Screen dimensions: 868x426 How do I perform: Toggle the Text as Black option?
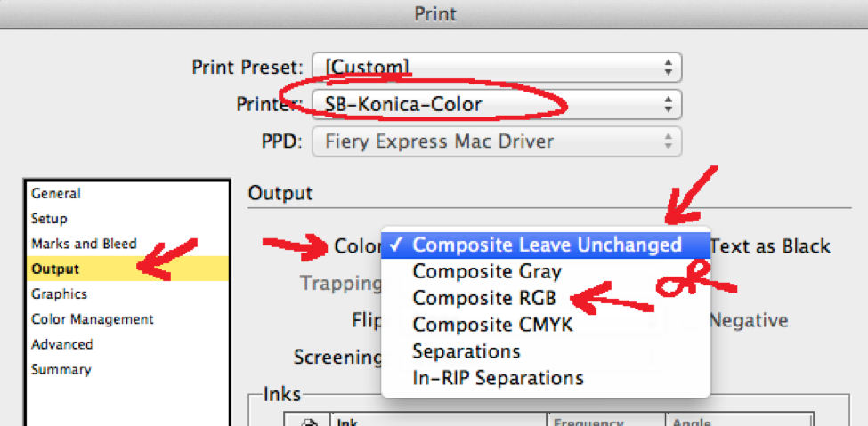[771, 245]
